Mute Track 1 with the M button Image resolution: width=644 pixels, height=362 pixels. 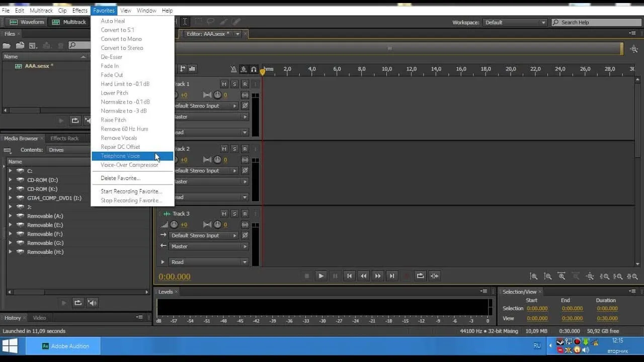pos(224,84)
